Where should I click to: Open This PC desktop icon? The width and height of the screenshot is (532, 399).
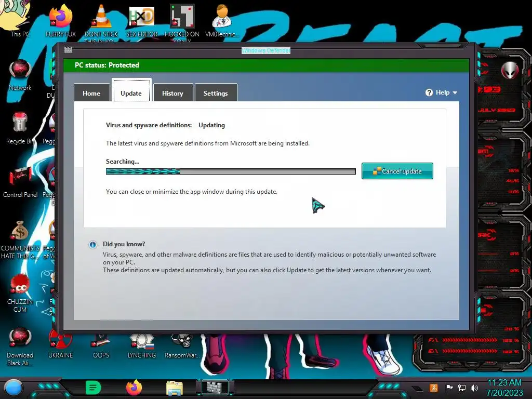(x=16, y=19)
